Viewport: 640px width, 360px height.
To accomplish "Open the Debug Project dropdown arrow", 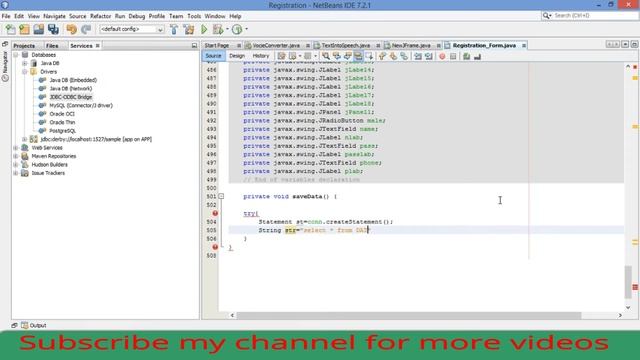I will (x=227, y=29).
